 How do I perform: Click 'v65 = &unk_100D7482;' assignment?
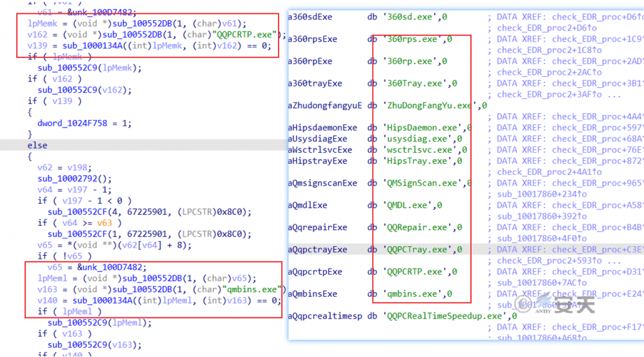[97, 267]
